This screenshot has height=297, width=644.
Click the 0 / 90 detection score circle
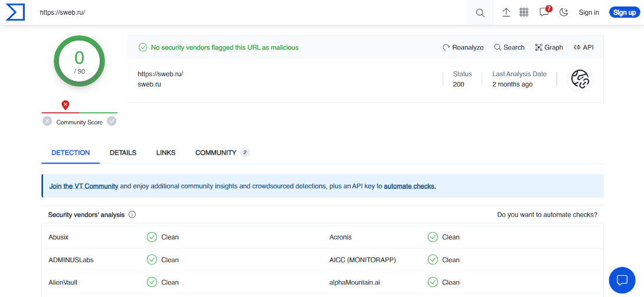(x=79, y=61)
